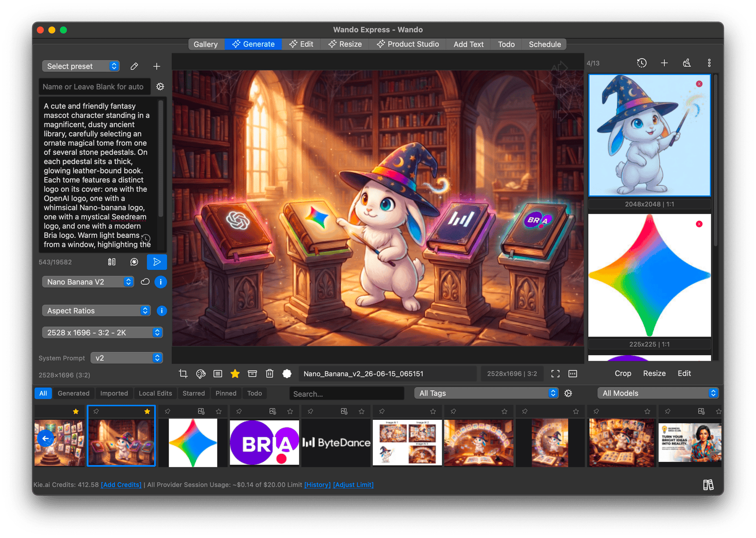The height and width of the screenshot is (538, 756).
Task: Open the Select preset dropdown
Action: [81, 66]
